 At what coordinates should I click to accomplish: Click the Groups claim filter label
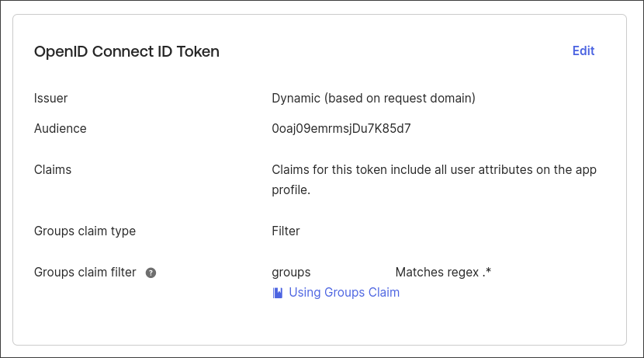point(85,272)
